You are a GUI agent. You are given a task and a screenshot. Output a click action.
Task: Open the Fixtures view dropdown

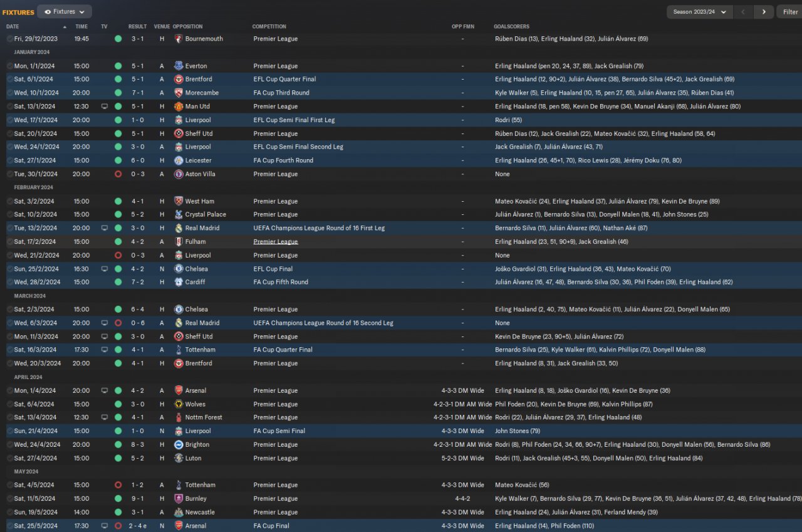pyautogui.click(x=65, y=11)
